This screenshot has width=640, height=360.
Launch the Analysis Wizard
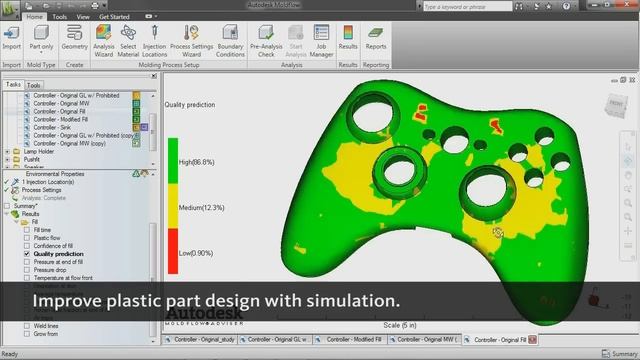[104, 41]
